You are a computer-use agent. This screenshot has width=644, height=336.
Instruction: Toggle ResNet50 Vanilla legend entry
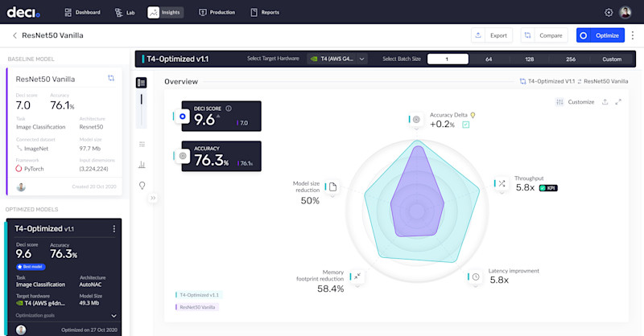coord(196,307)
